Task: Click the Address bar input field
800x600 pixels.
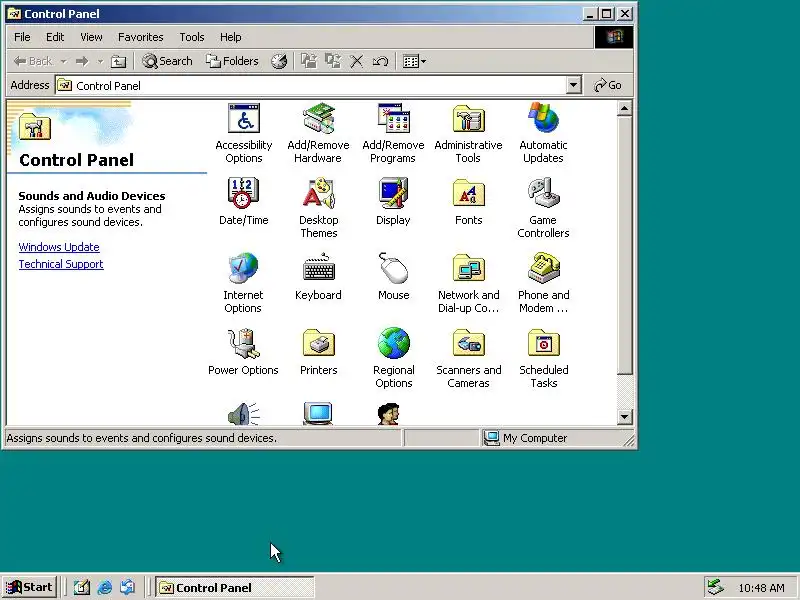Action: point(311,85)
